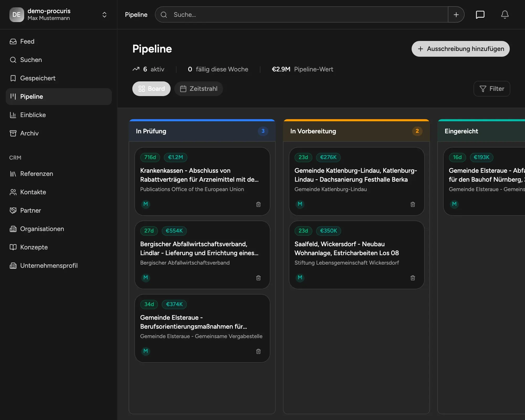Screen dimensions: 525x420
Task: Click the 6 aktiv stat
Action: point(149,69)
